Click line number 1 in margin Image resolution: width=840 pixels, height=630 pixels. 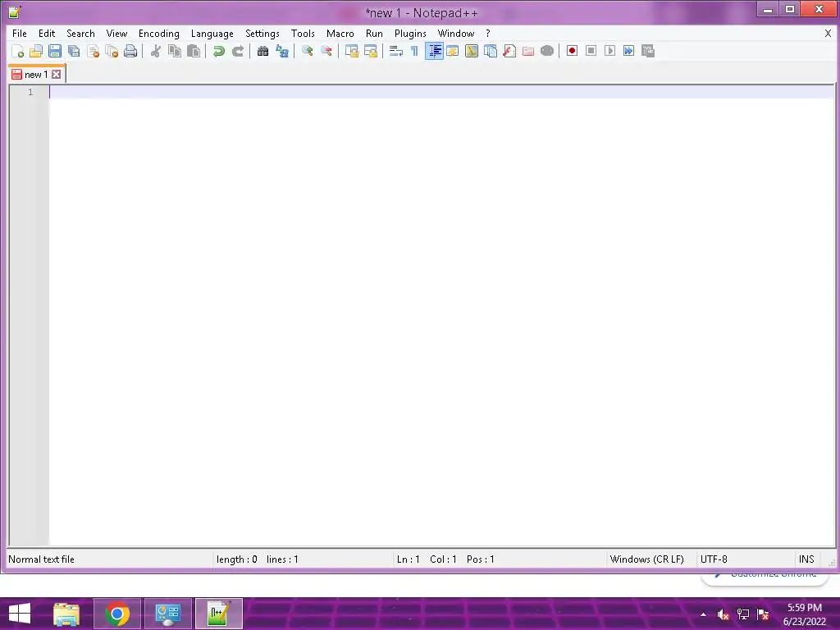(30, 92)
